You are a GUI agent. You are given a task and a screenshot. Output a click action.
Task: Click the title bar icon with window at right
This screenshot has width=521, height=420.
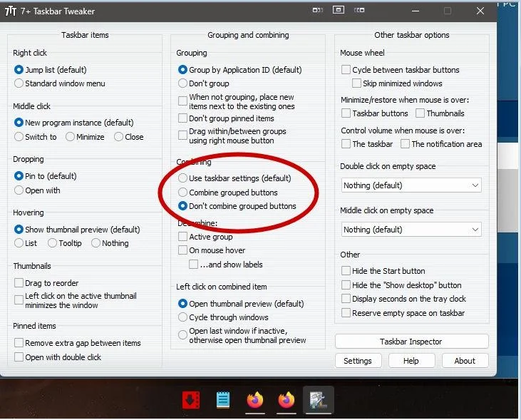(359, 10)
